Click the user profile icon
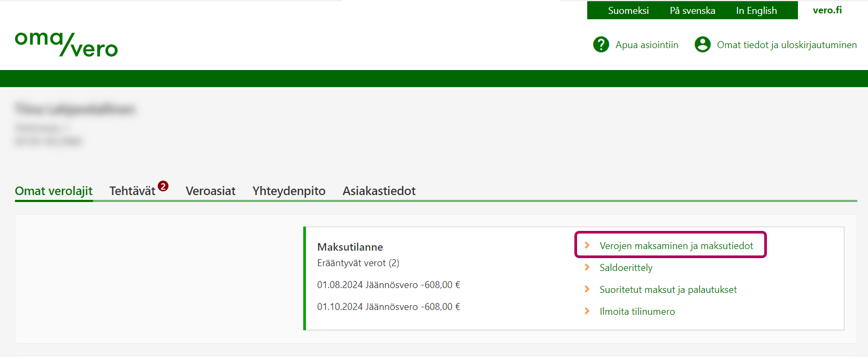Screen dimensions: 868x357 click(x=702, y=44)
